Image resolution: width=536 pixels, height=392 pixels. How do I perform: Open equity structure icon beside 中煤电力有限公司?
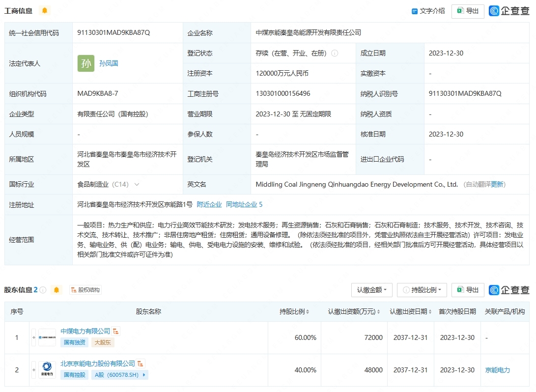coord(116,332)
